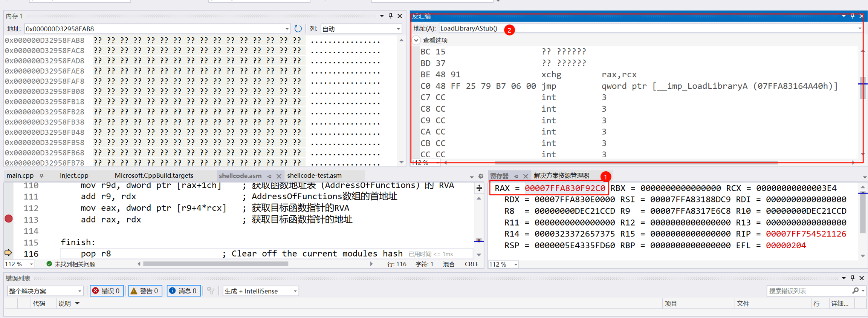Click the error list filter funnel icon
This screenshot has width=868, height=318.
[x=211, y=291]
